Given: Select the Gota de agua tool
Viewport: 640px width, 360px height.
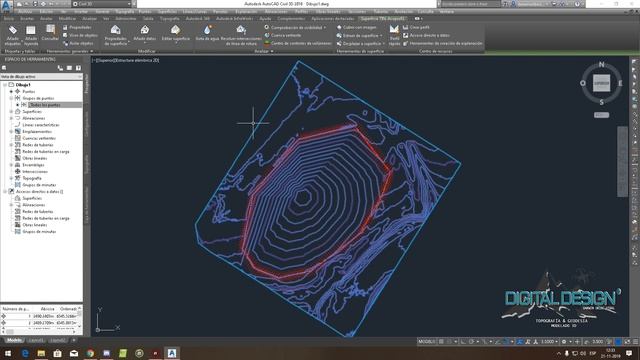Looking at the screenshot, I should 207,33.
